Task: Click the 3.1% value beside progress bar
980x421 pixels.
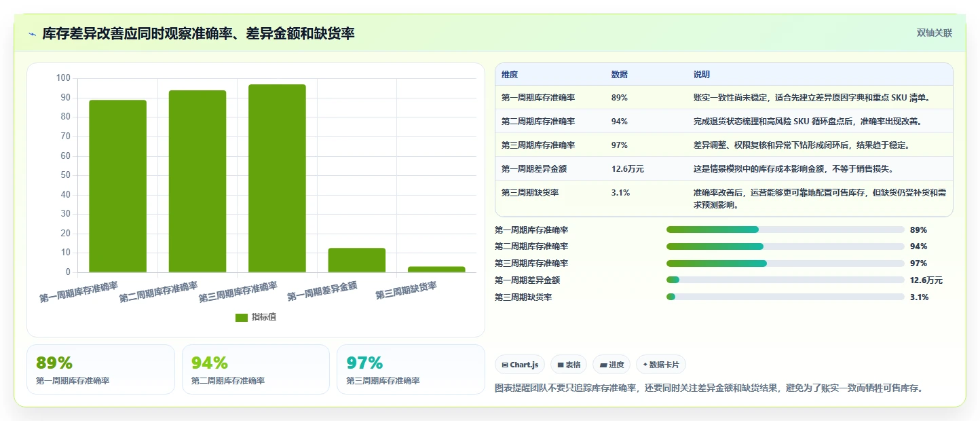Action: coord(920,297)
